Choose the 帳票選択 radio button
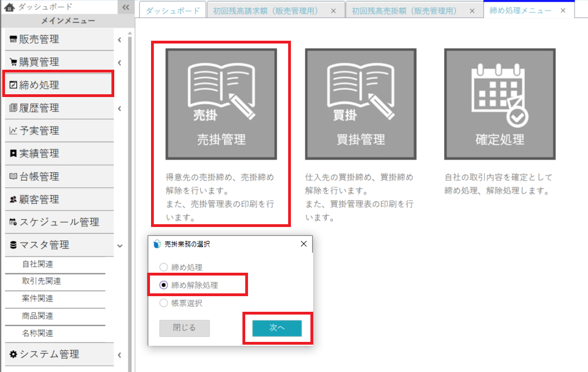Screen dimensions: 588x372 tap(164, 303)
